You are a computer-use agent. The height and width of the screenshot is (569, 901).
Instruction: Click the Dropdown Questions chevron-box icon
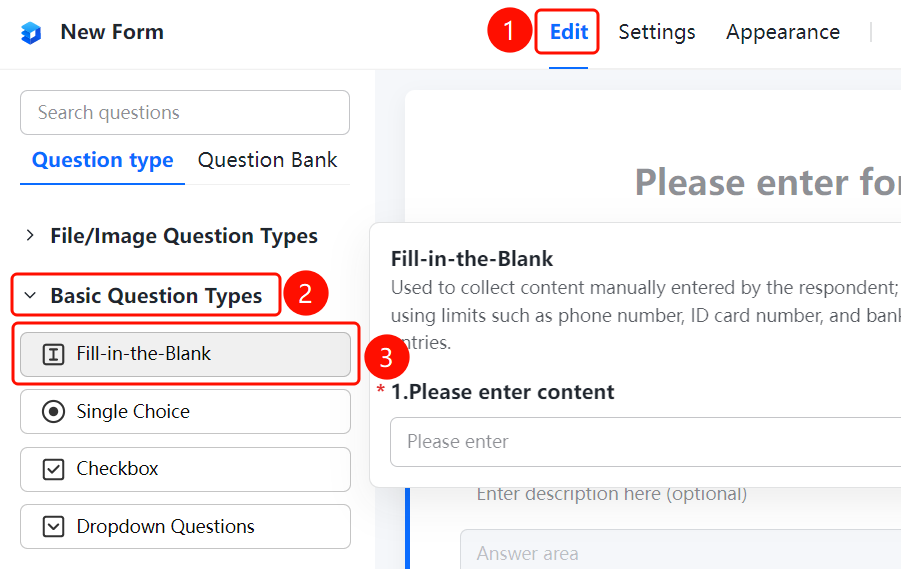pos(53,526)
